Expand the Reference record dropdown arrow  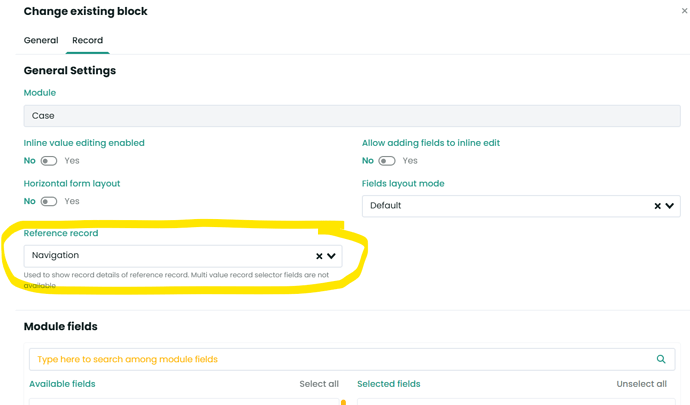click(x=331, y=256)
